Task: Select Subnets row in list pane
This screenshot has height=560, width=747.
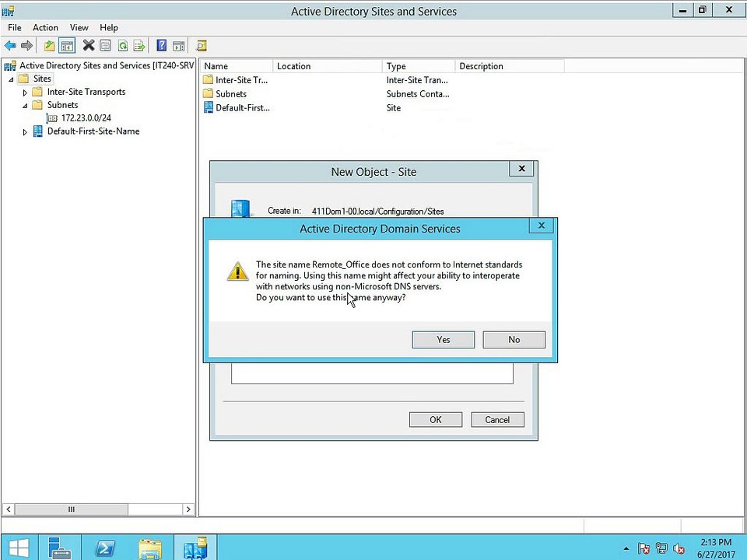Action: click(x=231, y=94)
